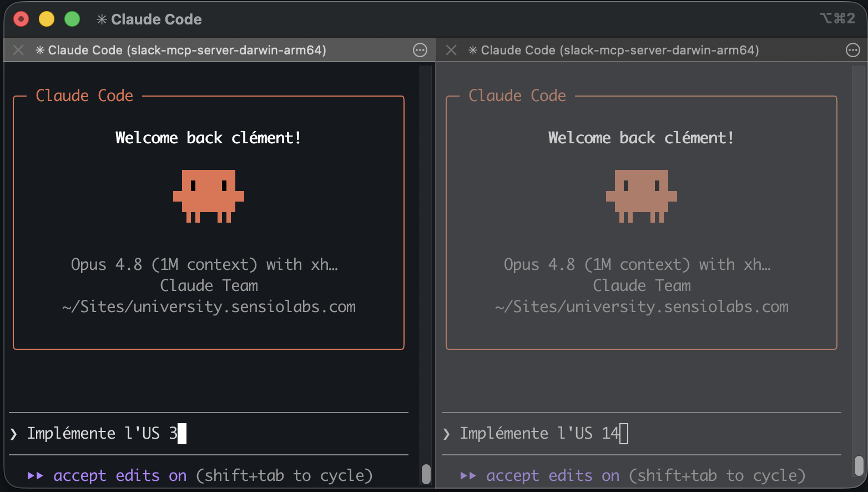Close the right Claude Code pane
The height and width of the screenshot is (492, 868).
pyautogui.click(x=451, y=50)
